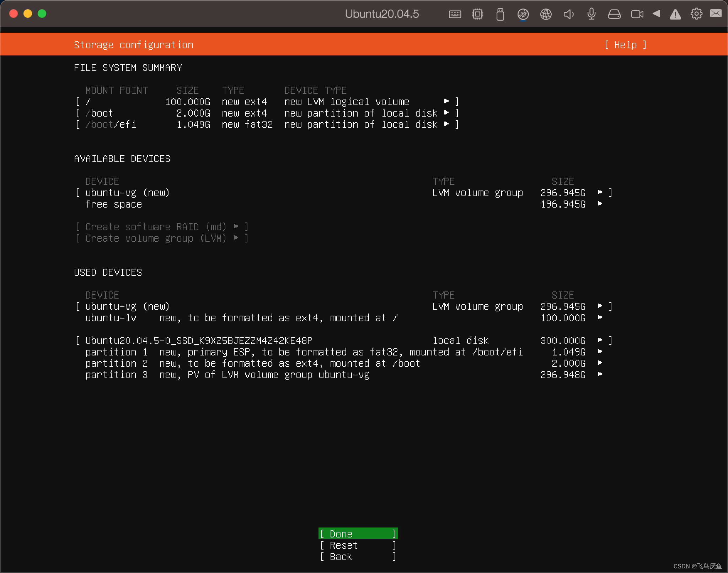Click the DEVICE TYPE column header
Image resolution: width=728 pixels, height=573 pixels.
coord(316,90)
